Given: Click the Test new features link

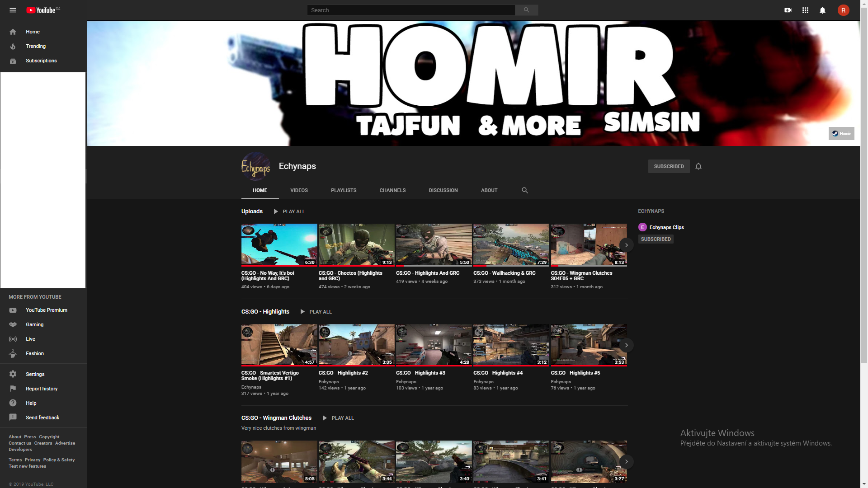Looking at the screenshot, I should pos(27,466).
